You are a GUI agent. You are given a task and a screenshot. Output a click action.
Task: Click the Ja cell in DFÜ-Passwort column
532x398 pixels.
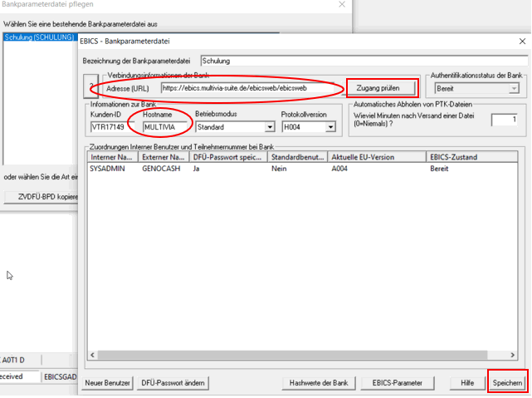pos(196,169)
